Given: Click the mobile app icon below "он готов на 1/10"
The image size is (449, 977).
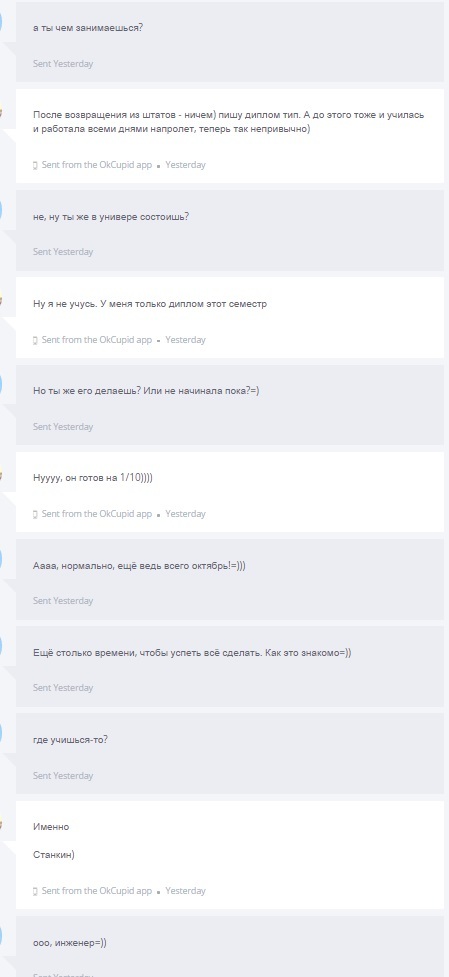Looking at the screenshot, I should click(x=35, y=514).
